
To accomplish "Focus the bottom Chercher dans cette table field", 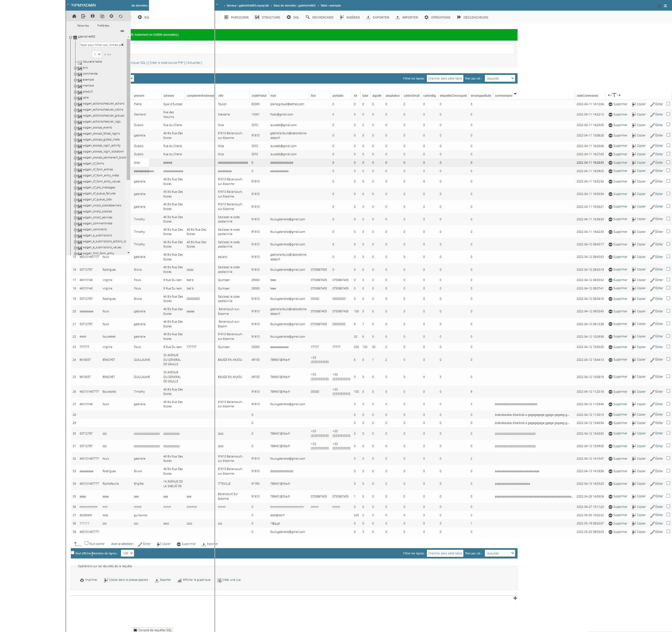I will (x=445, y=553).
